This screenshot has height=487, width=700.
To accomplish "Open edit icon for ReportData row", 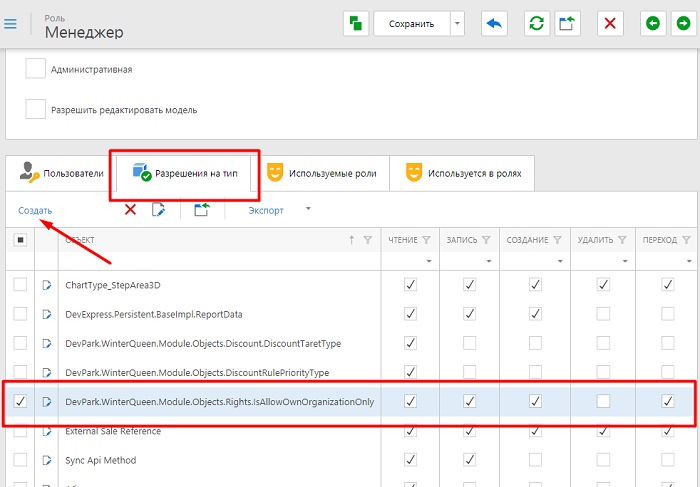I will (x=46, y=314).
